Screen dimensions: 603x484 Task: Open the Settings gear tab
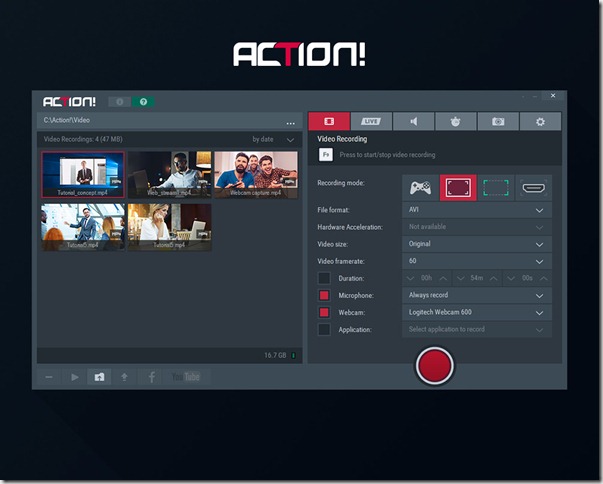click(x=540, y=121)
